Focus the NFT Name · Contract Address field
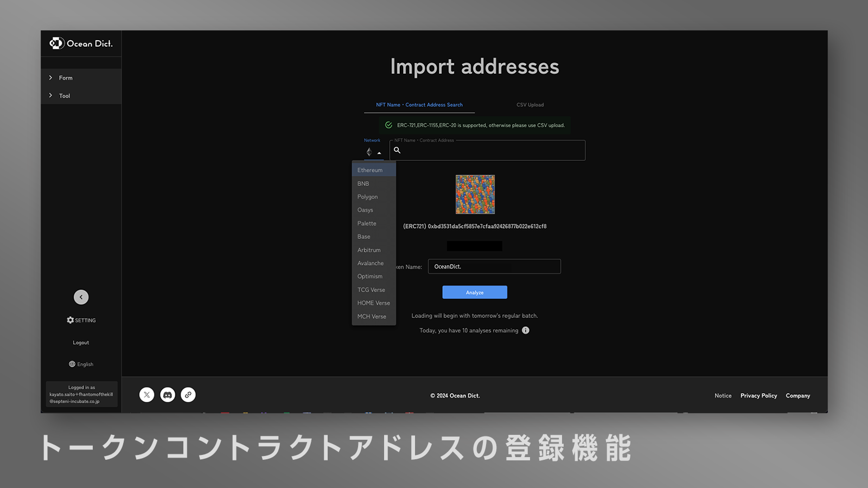868x488 pixels. [x=487, y=150]
